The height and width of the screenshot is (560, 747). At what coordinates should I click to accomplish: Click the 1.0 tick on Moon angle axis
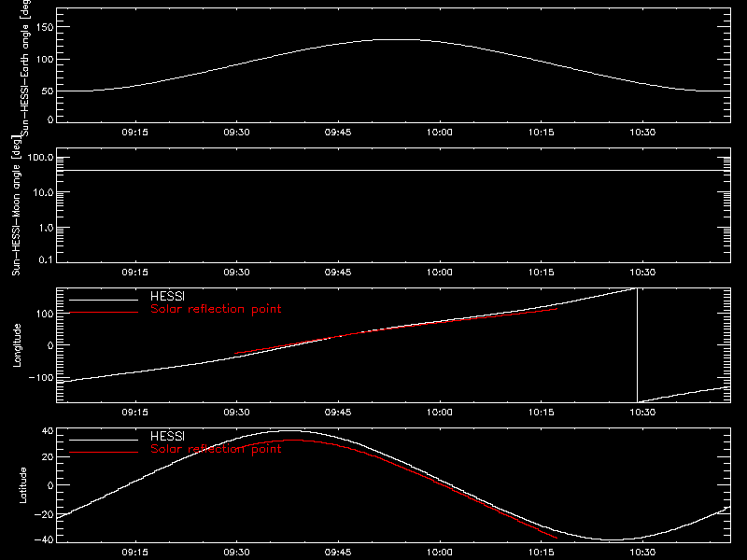[46, 228]
